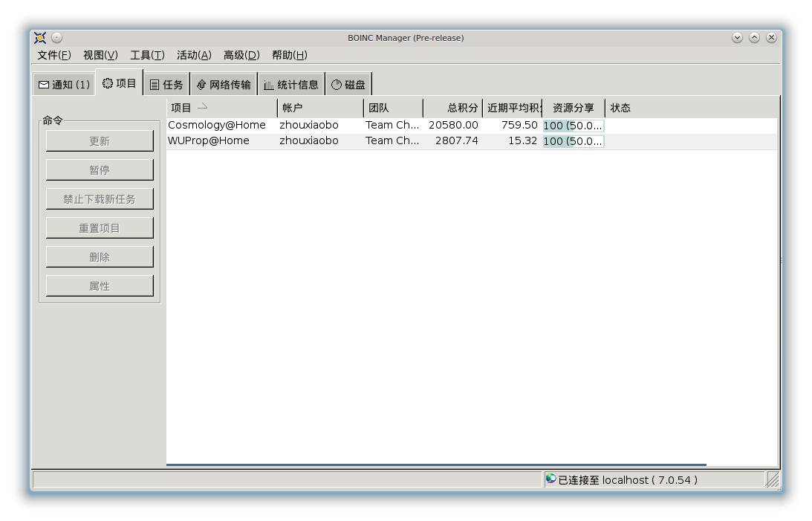Click the round pin button beside the BOINC logo
This screenshot has height=521, width=812.
click(x=57, y=37)
